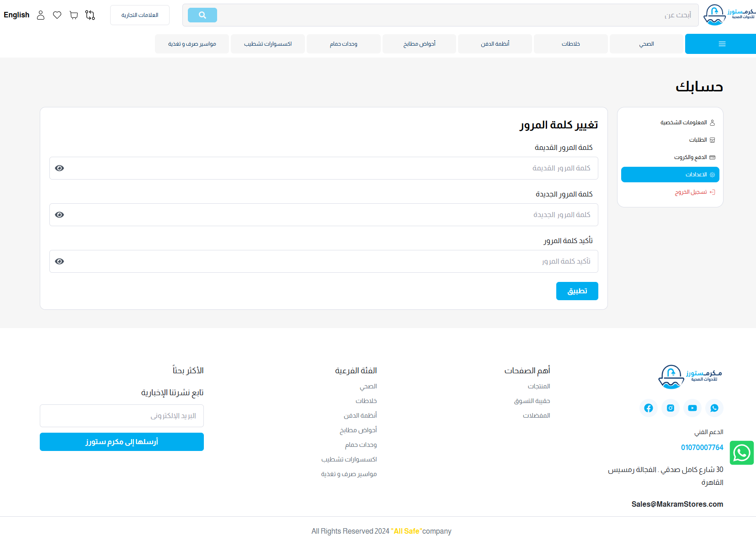Open the Facebook social link
This screenshot has height=546, width=756.
coord(648,408)
